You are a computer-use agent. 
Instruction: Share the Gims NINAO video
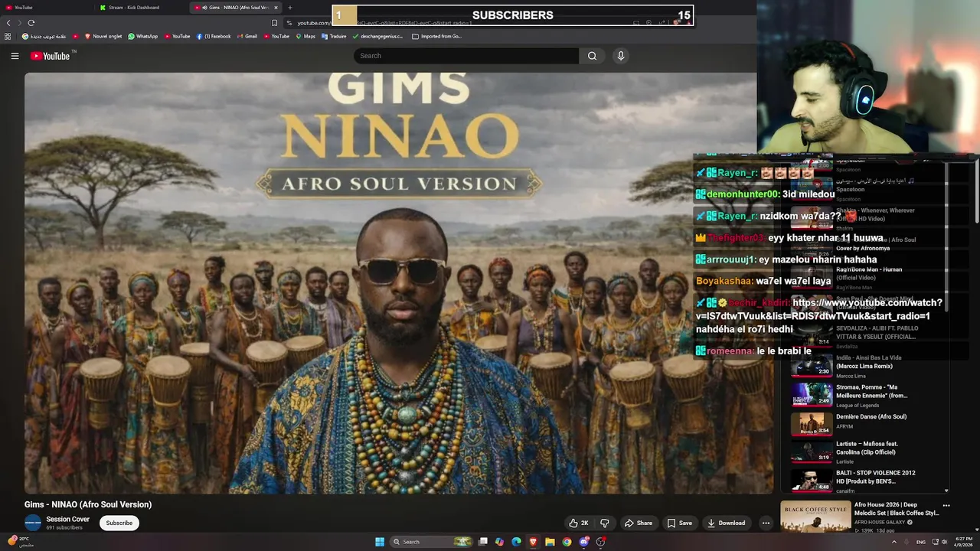click(x=639, y=523)
